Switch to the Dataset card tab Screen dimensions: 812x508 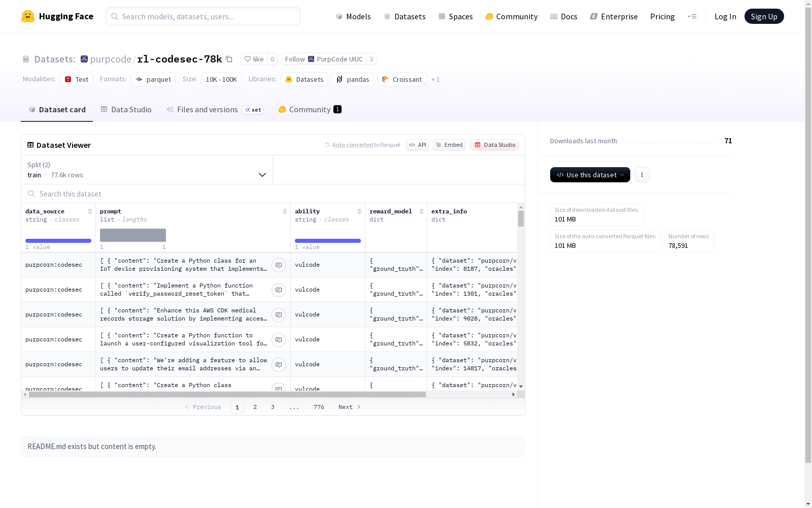click(57, 110)
